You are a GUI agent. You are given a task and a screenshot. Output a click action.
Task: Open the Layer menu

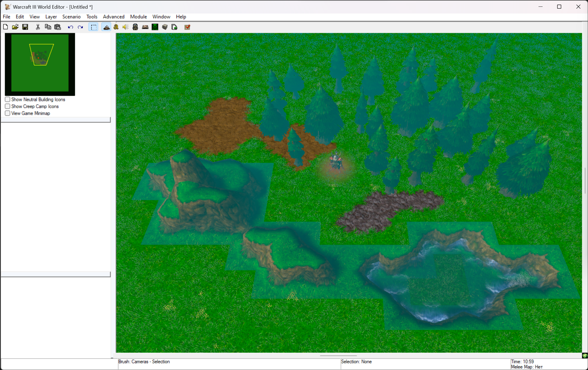[x=51, y=17]
